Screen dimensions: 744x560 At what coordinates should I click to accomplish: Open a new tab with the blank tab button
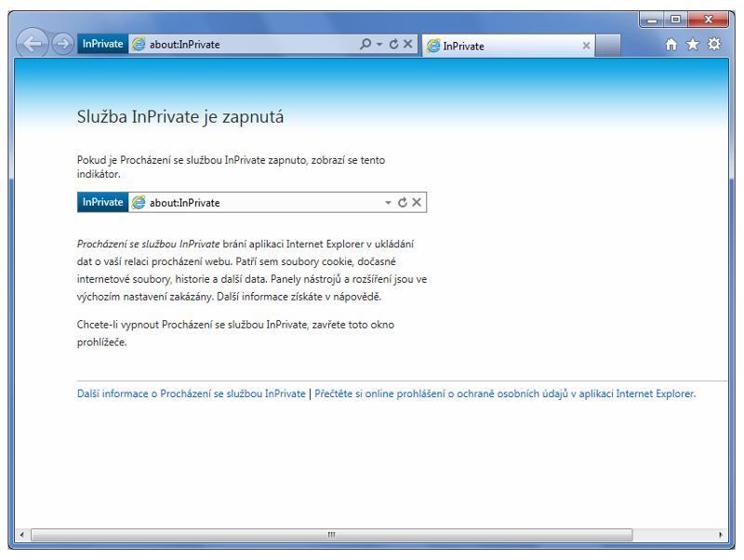pyautogui.click(x=607, y=46)
